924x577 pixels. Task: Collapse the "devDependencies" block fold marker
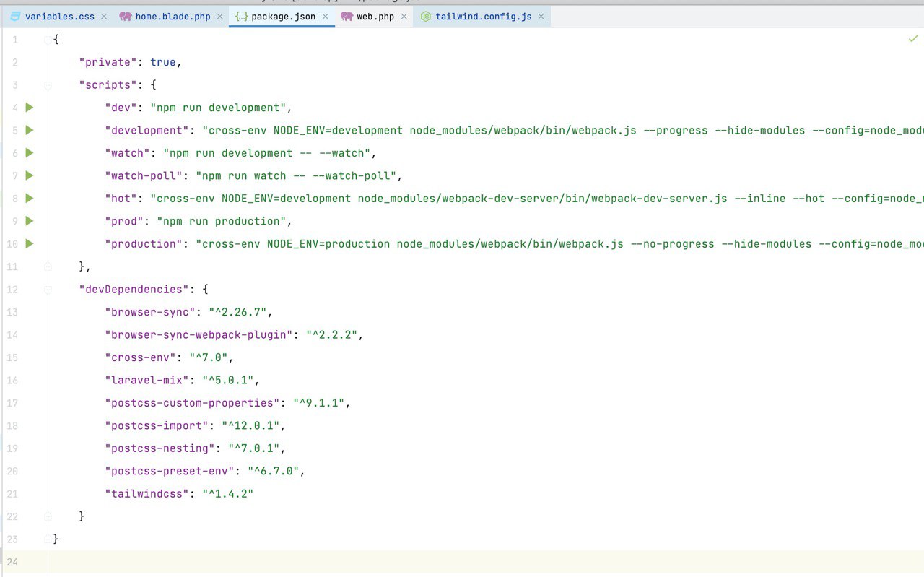coord(48,290)
